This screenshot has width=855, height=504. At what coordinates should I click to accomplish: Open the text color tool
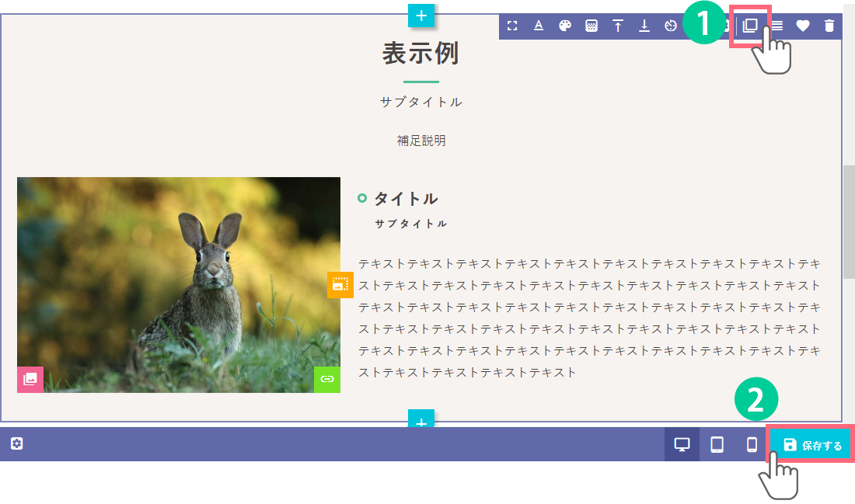[539, 26]
